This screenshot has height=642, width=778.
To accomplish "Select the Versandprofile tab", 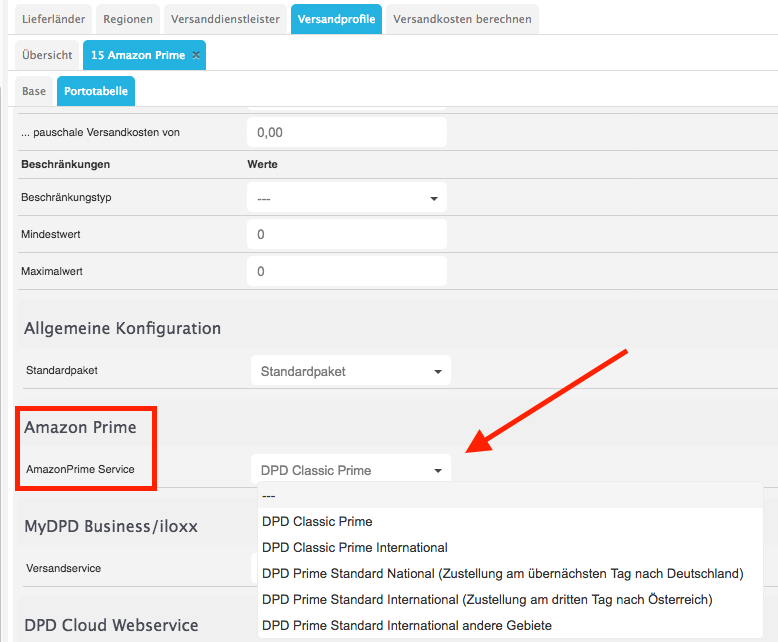I will [336, 19].
